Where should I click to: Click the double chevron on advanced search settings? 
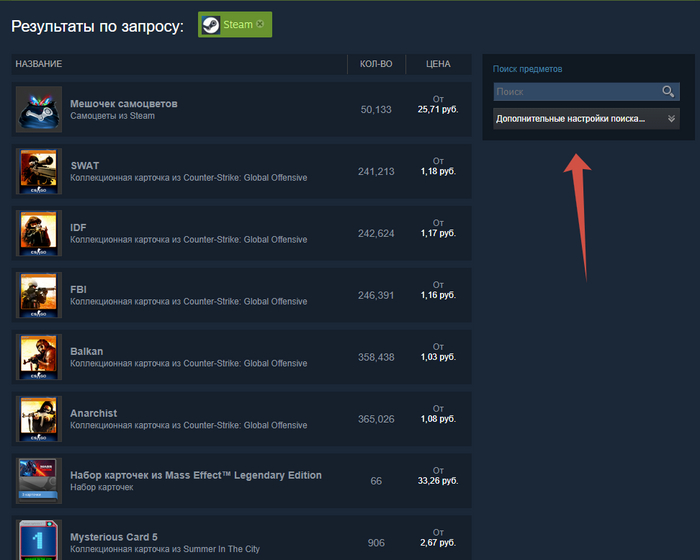pyautogui.click(x=671, y=119)
